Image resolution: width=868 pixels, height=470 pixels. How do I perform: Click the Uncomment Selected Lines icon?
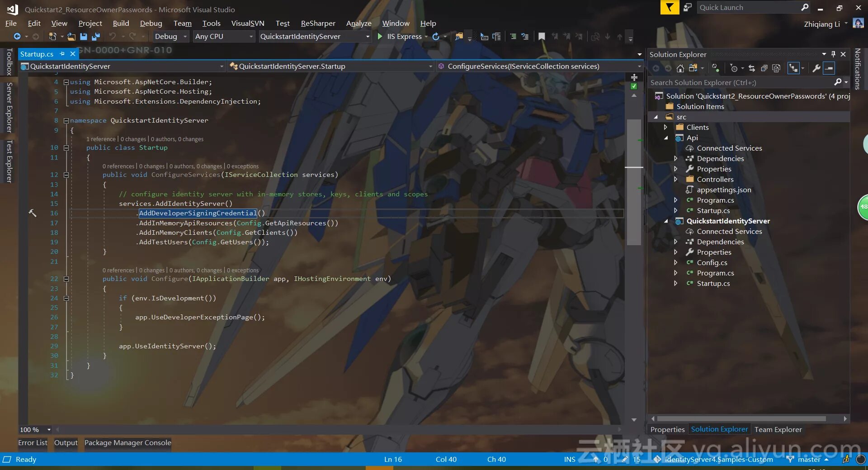click(x=525, y=37)
